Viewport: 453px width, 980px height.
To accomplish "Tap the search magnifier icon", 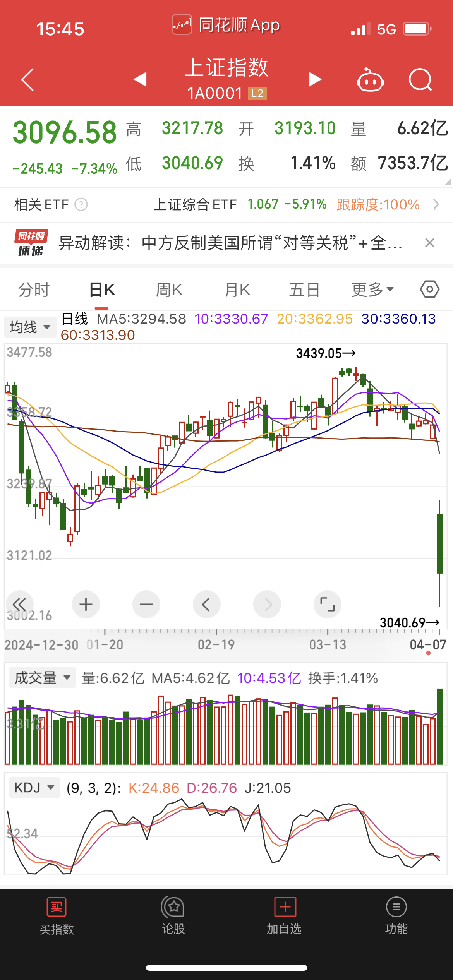I will pos(420,80).
